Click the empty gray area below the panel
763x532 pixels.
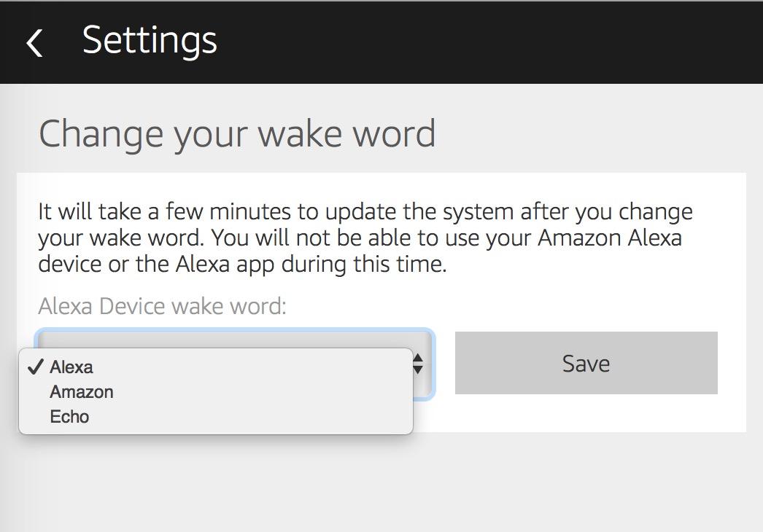click(379, 481)
